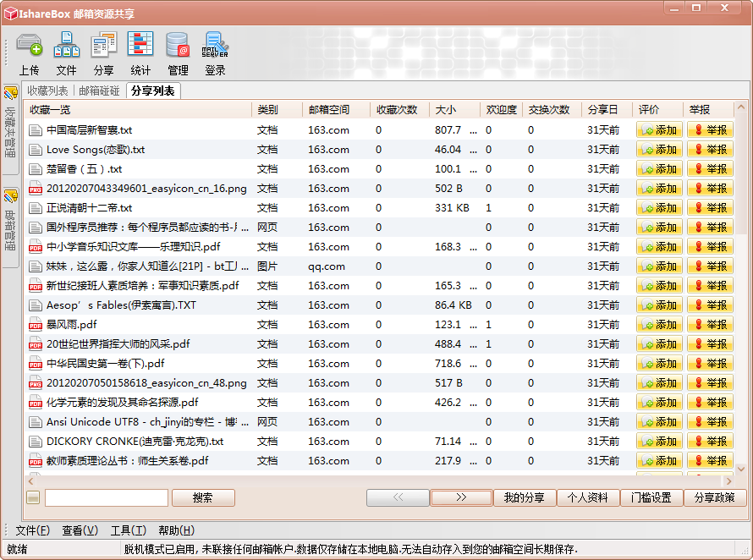Select the 分享列表 tab
The width and height of the screenshot is (753, 560).
pyautogui.click(x=152, y=91)
